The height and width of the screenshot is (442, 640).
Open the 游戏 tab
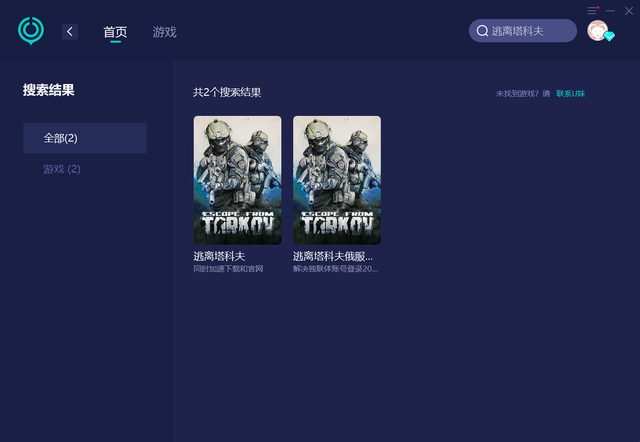[164, 32]
